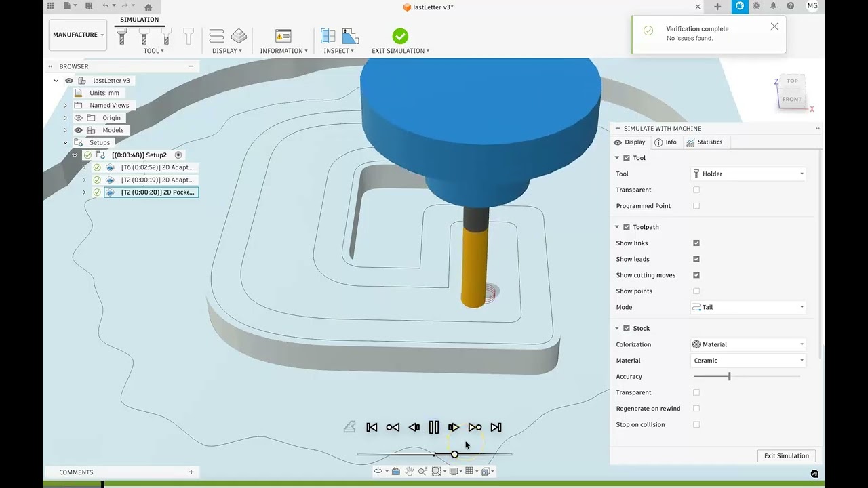Open the TOOL menu in toolbar
Screen dimensions: 868x488
pos(153,51)
